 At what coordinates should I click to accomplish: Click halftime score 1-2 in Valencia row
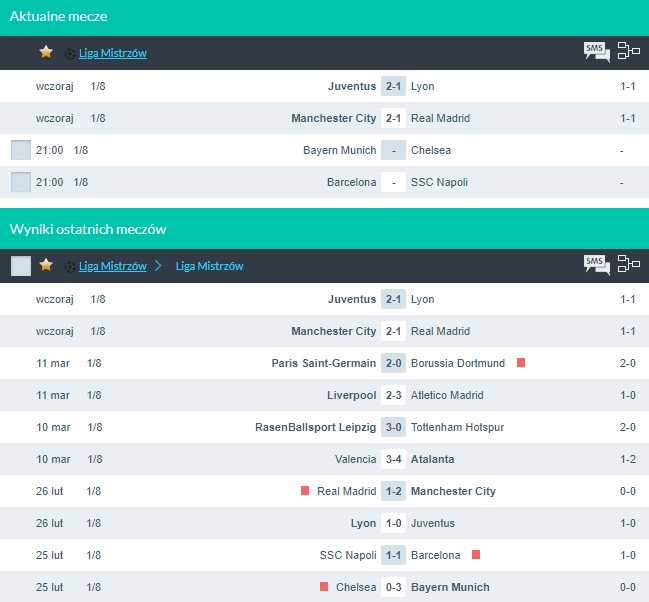coord(627,459)
